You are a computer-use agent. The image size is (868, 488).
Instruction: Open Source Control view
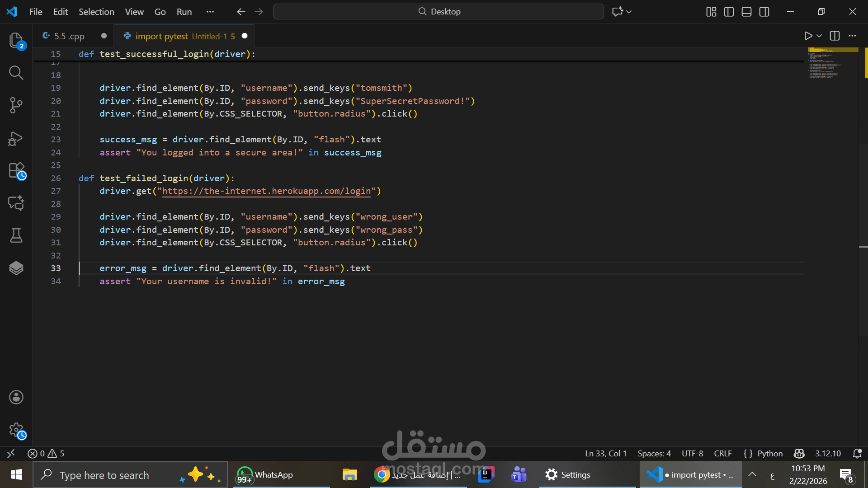click(16, 105)
